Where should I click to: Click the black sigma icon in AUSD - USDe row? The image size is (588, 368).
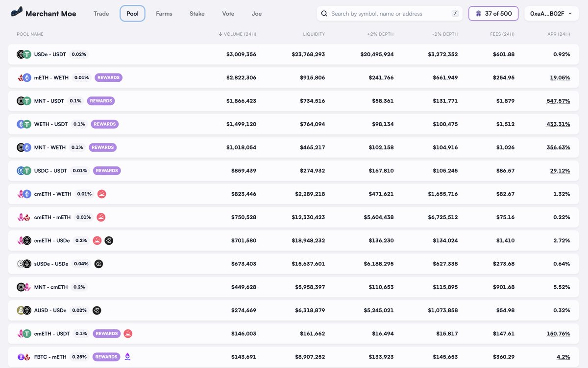tap(97, 310)
